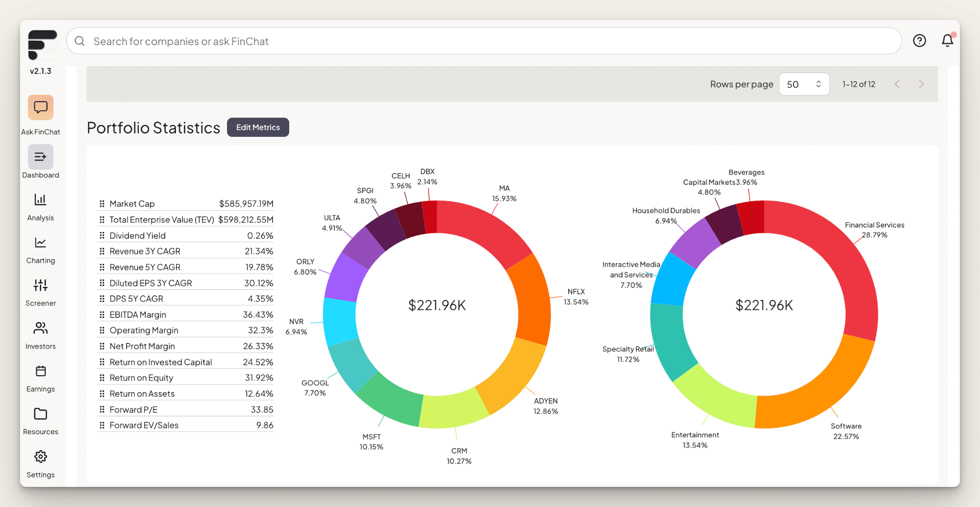The image size is (980, 507).
Task: Click the help question mark icon
Action: pyautogui.click(x=919, y=41)
